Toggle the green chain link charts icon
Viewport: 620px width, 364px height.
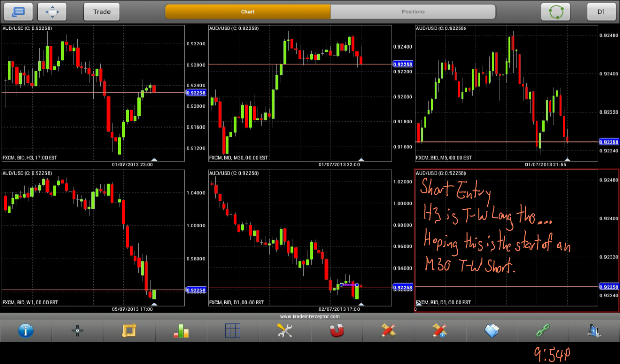[x=543, y=330]
